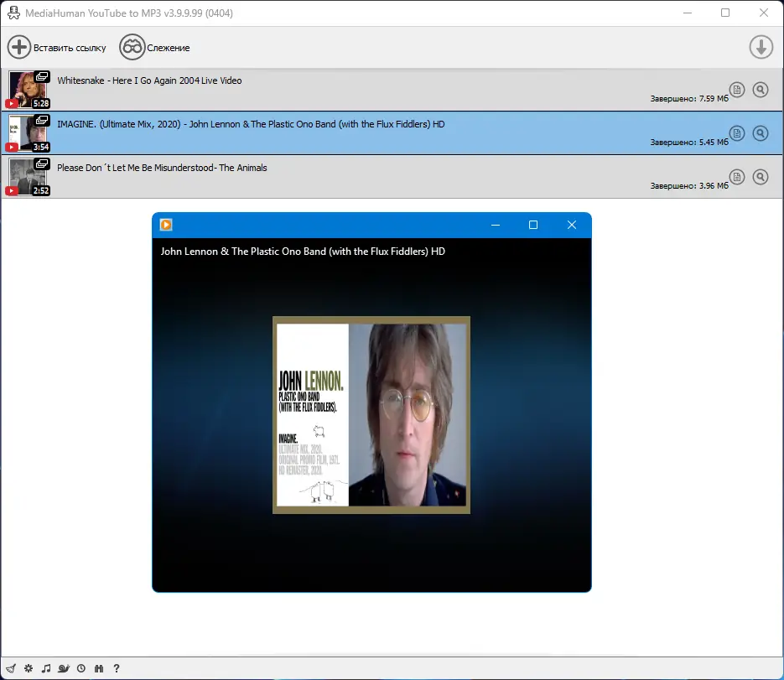Viewport: 784px width, 680px height.
Task: Open file details icon for IMAGINE track
Action: pos(737,133)
